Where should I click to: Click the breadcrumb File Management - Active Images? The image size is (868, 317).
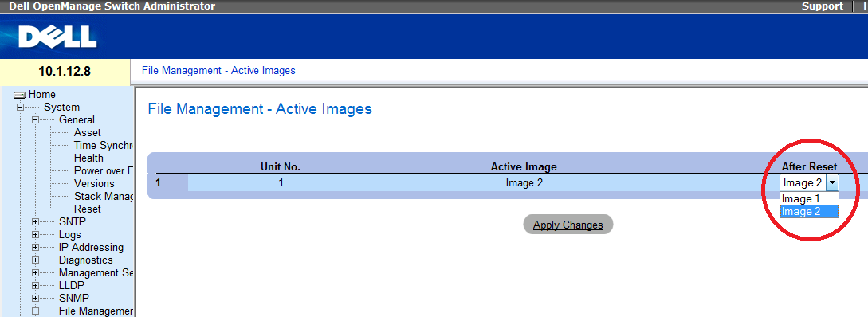click(218, 70)
